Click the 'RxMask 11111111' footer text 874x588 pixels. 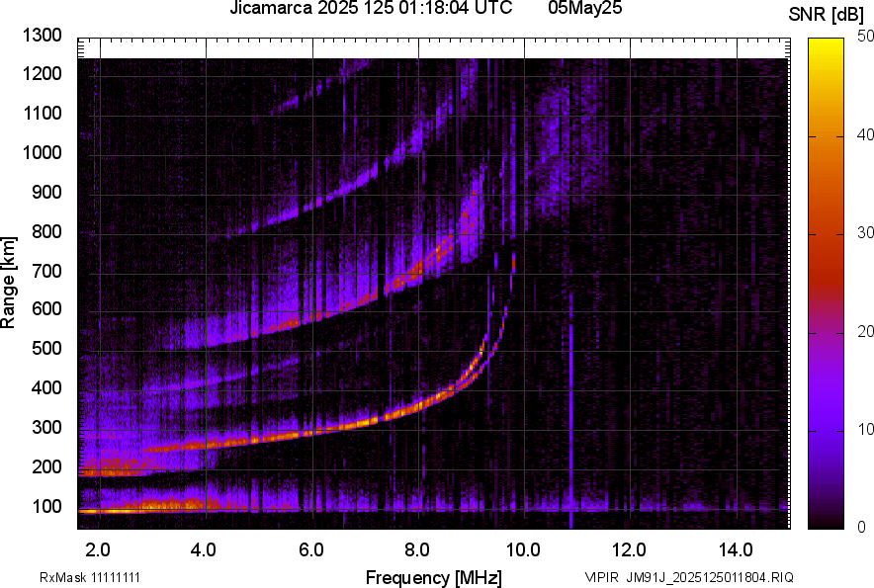point(90,577)
